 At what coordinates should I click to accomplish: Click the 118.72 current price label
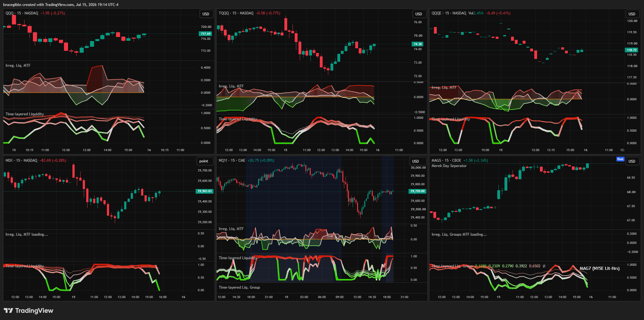[632, 50]
